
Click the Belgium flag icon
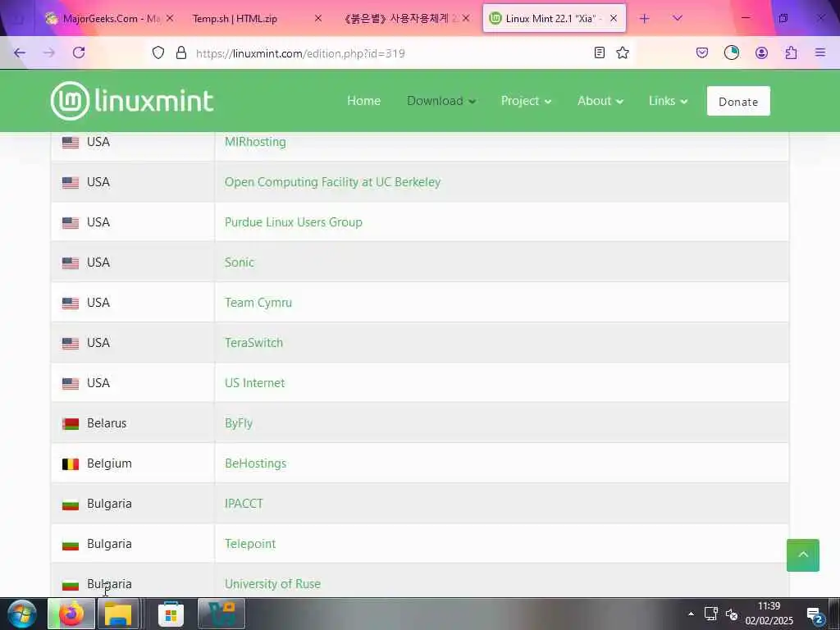tap(71, 464)
